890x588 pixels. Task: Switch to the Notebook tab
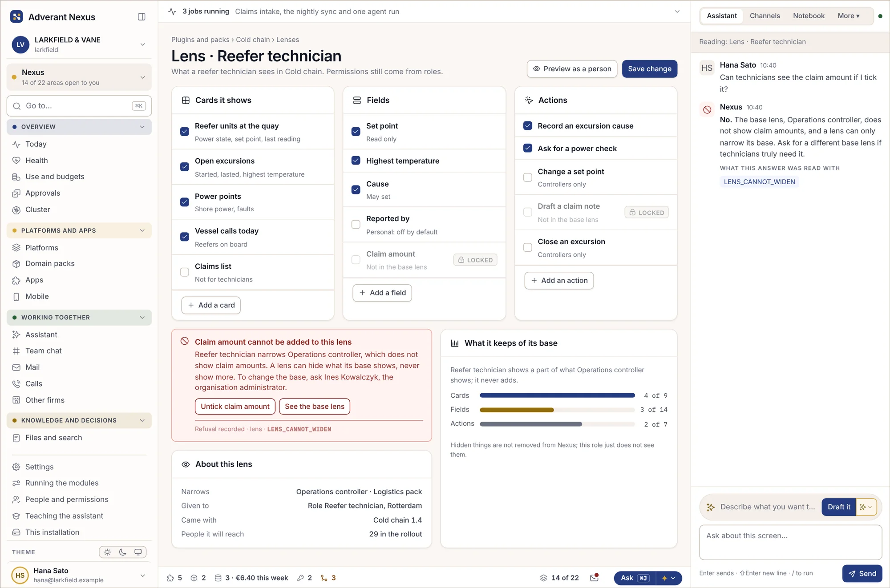click(809, 16)
